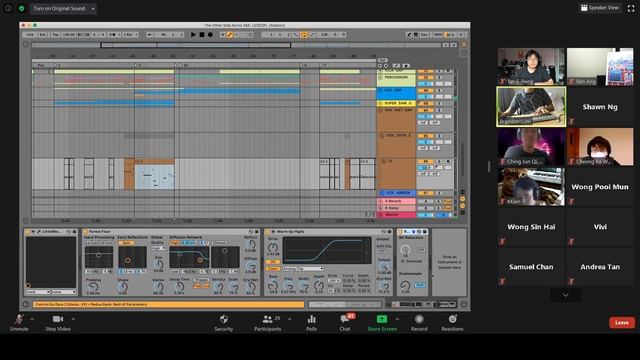Toggle the PAD_GRP track activator
Screen dimensions: 640x360
click(x=425, y=91)
